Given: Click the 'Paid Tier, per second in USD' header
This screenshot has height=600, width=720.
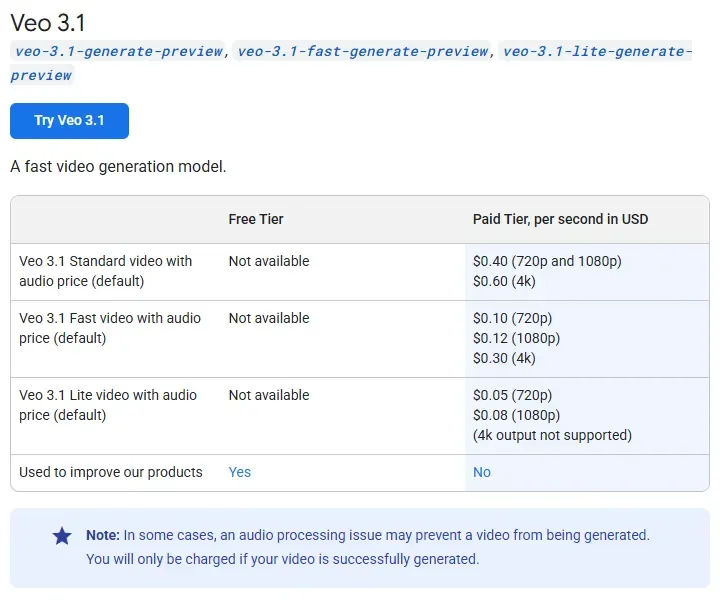Looking at the screenshot, I should coord(560,219).
